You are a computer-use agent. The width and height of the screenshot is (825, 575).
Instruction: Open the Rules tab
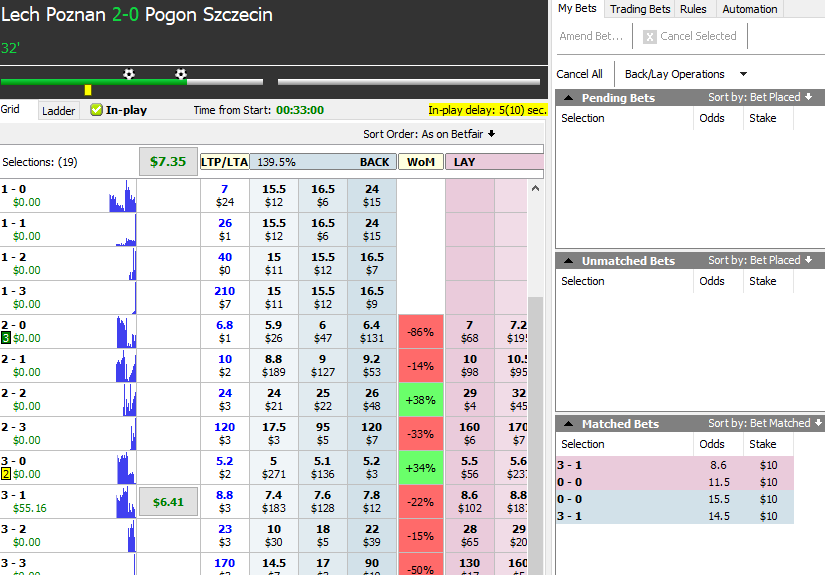click(x=693, y=9)
